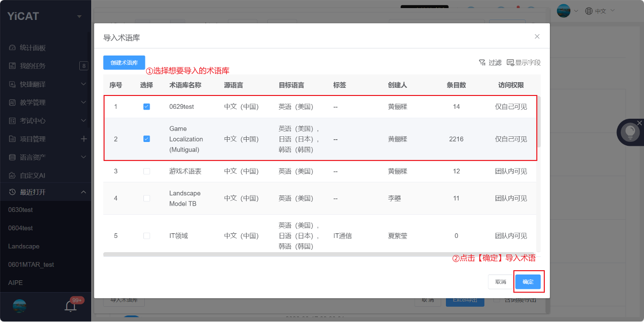This screenshot has width=644, height=322.
Task: Click the 游戏术语表 termbase name
Action: [185, 171]
